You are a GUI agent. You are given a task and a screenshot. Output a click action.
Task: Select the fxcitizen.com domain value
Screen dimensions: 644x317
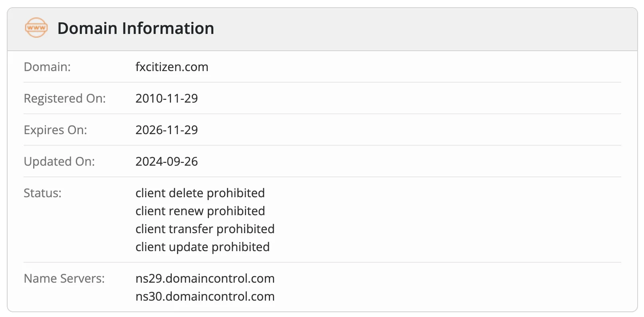point(172,67)
